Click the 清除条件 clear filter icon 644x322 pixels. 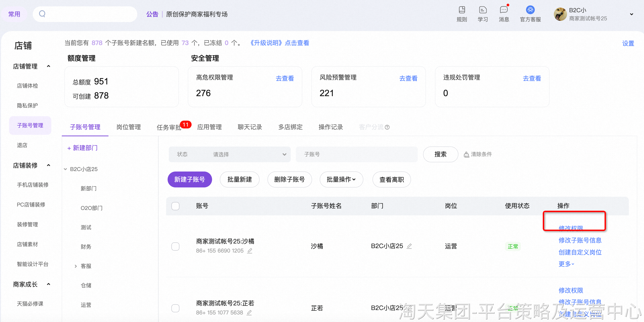(x=466, y=154)
